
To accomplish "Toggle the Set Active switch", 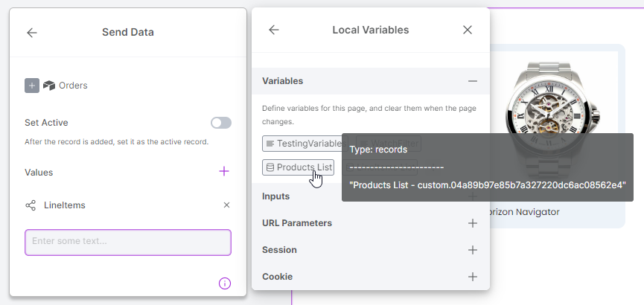I will pyautogui.click(x=221, y=123).
